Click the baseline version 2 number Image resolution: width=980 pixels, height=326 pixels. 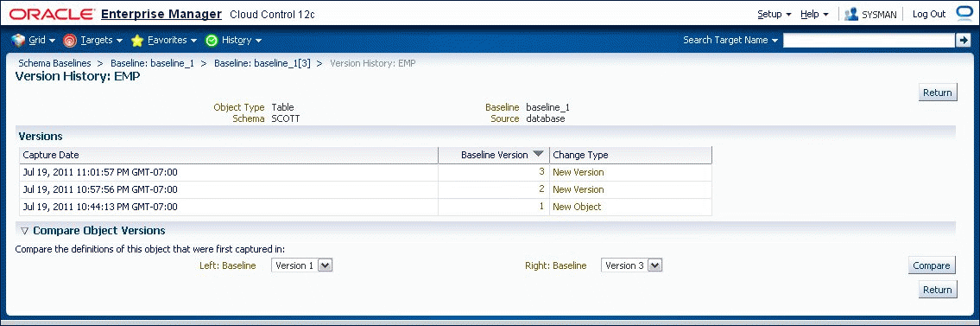542,189
